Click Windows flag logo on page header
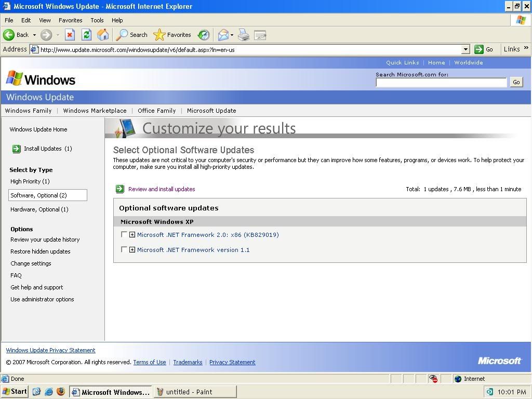The height and width of the screenshot is (399, 532). [x=14, y=79]
